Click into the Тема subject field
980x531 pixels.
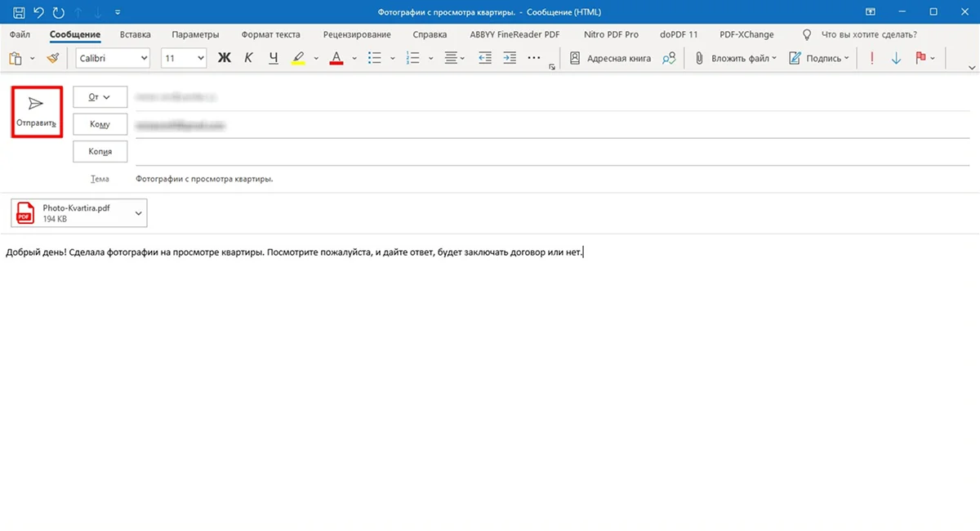tap(490, 179)
